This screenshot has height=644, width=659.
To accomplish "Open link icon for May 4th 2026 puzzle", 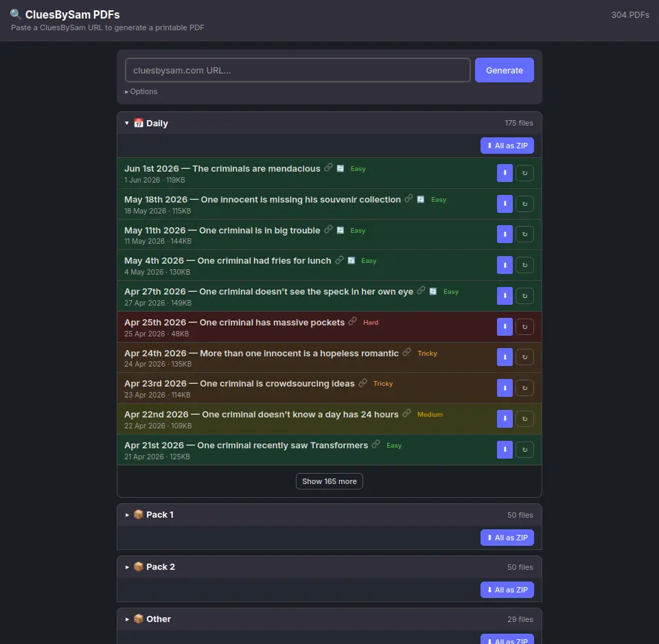I will [339, 260].
